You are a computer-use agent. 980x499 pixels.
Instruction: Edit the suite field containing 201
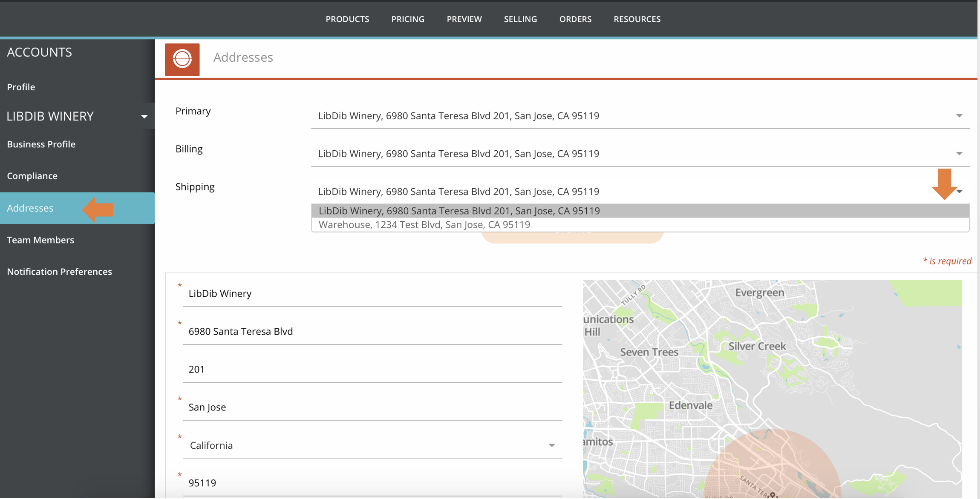372,369
